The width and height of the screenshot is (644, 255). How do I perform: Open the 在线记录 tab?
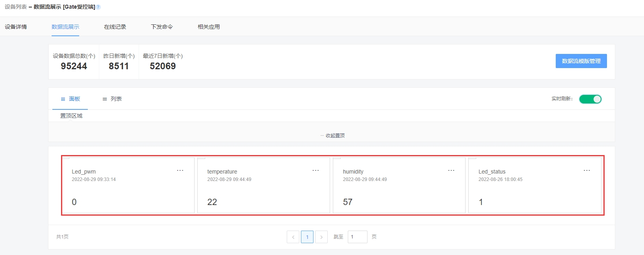[x=115, y=27]
